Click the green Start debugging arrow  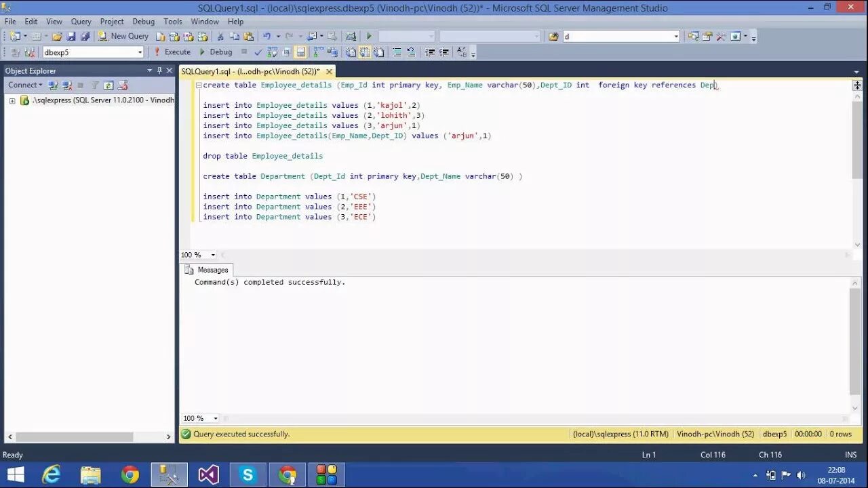[369, 36]
